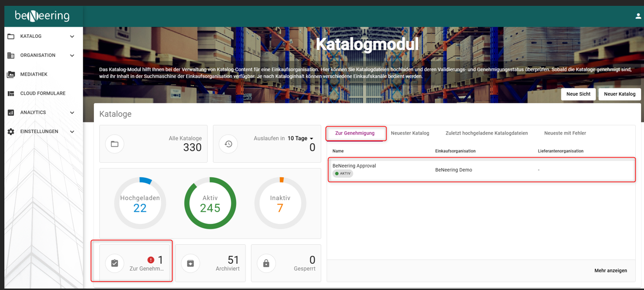The width and height of the screenshot is (644, 290).
Task: Select the Neueste mit Fehler tab
Action: 565,133
